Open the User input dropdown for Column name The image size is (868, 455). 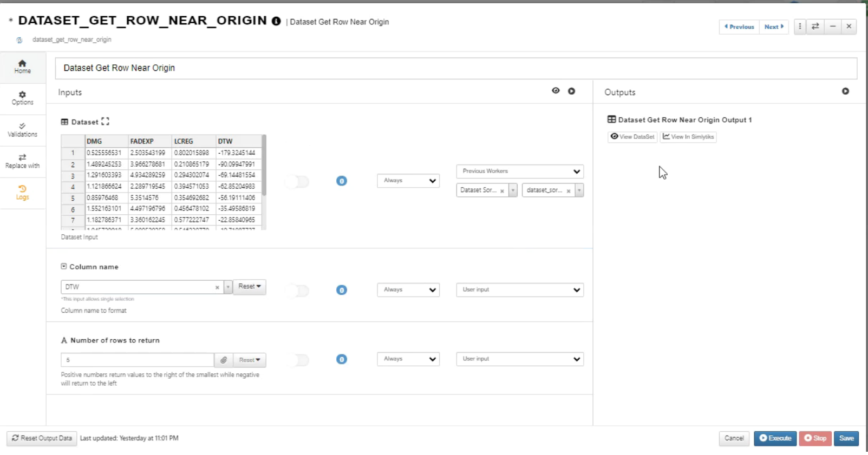coord(520,290)
